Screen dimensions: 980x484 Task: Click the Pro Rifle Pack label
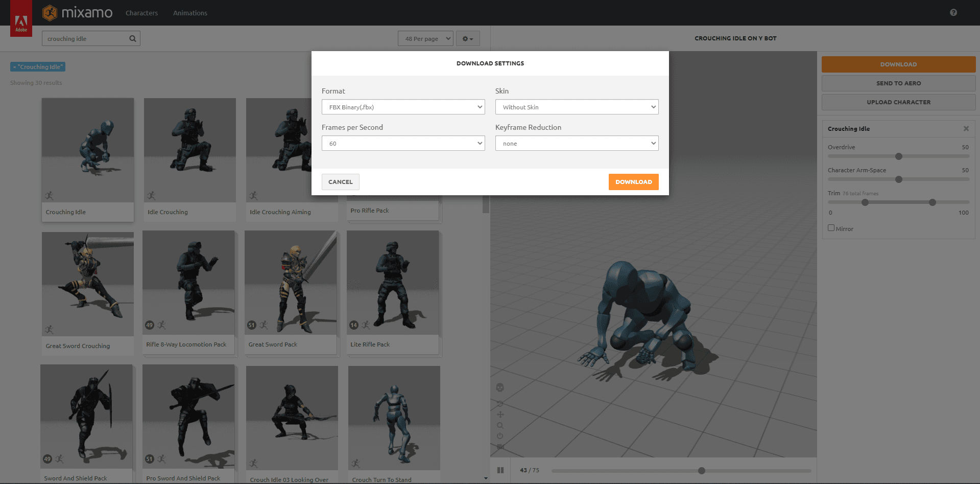[370, 211]
